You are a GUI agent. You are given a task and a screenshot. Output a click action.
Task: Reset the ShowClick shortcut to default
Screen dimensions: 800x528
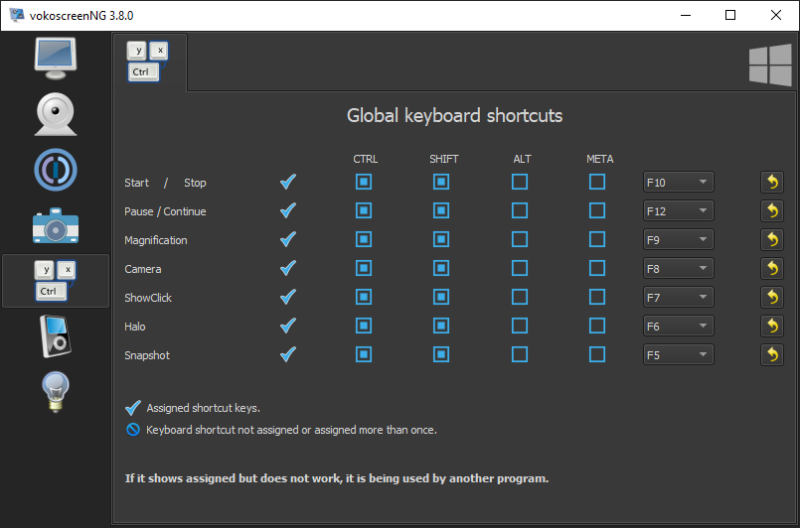(772, 297)
